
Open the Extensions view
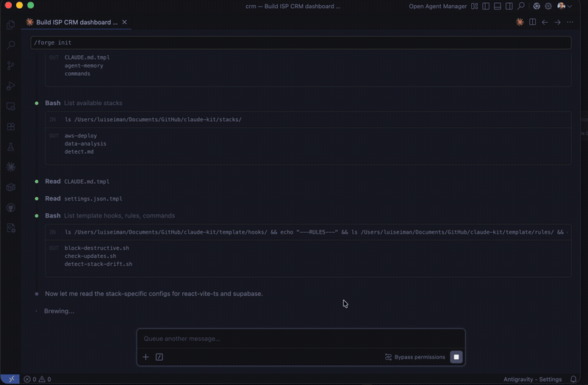coord(10,126)
